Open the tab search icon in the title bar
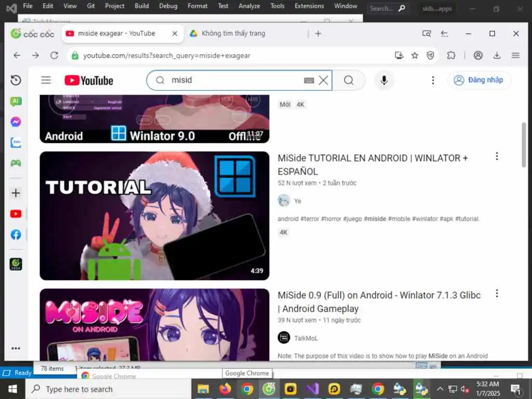This screenshot has width=532, height=399. tap(427, 33)
